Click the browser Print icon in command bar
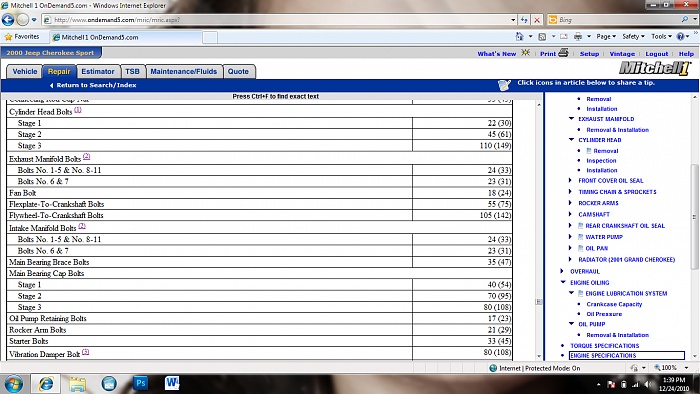Screen dimensions: 700x394 (x=578, y=37)
